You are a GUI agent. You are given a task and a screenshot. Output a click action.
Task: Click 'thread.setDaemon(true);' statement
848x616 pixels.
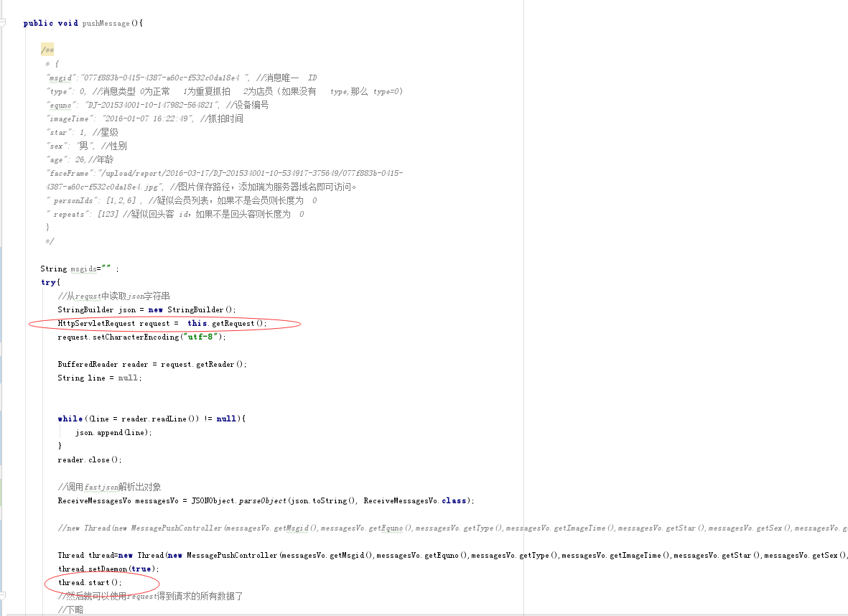click(108, 569)
